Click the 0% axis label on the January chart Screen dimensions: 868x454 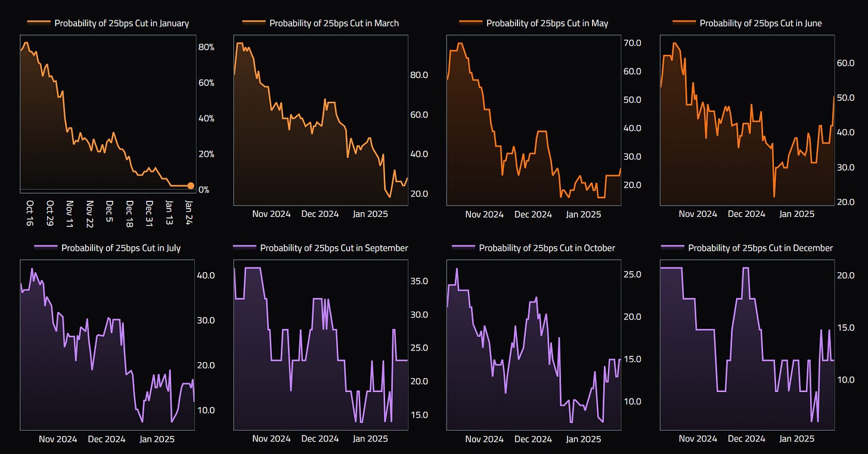coord(204,190)
